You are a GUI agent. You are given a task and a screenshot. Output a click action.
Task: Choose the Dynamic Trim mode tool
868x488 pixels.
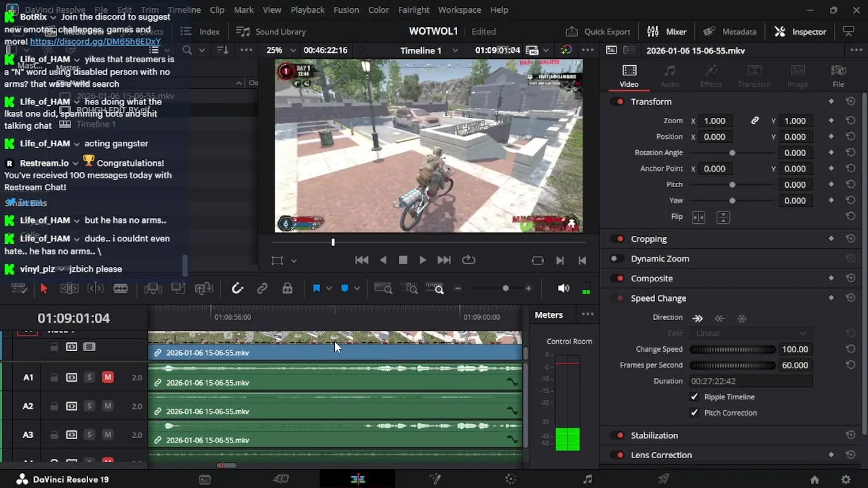tap(95, 289)
